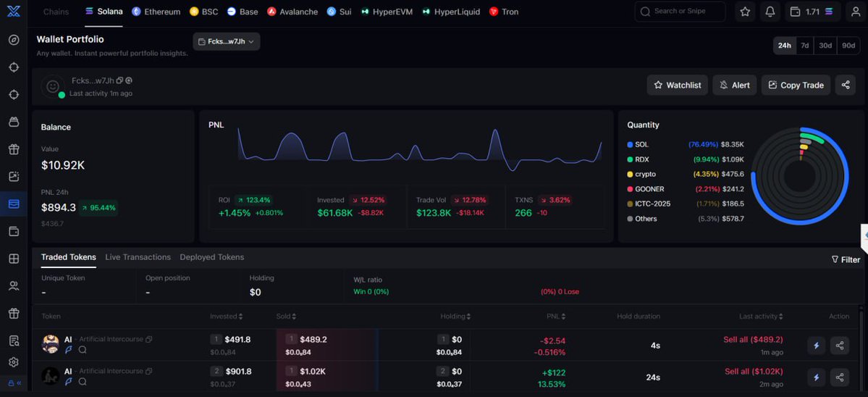The image size is (868, 397).
Task: Open the people/referral icon in sidebar
Action: [14, 285]
